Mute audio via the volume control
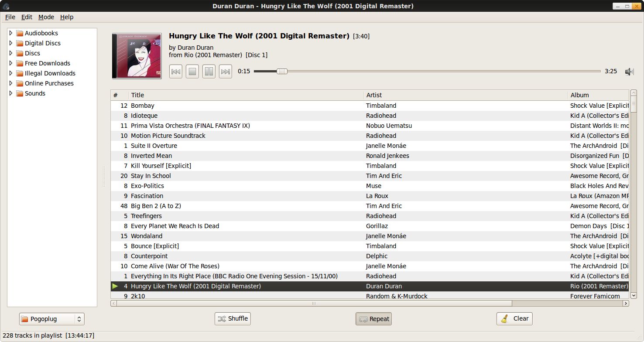 click(x=629, y=71)
